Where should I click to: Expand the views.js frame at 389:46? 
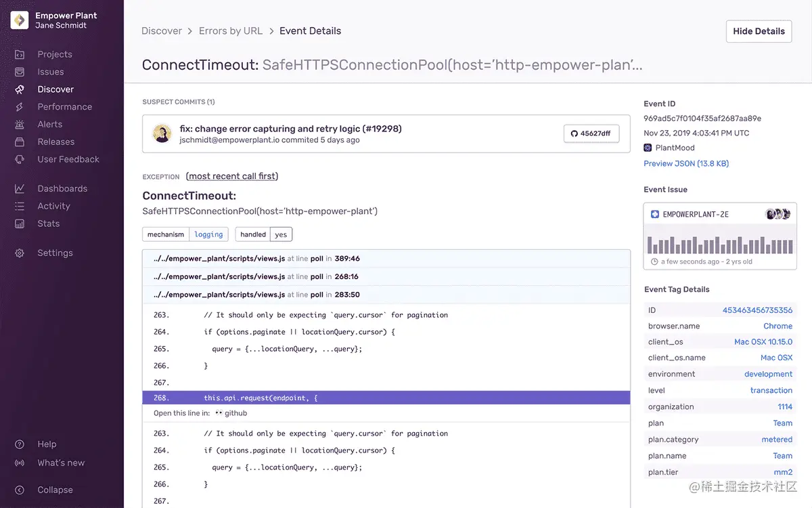click(x=386, y=259)
